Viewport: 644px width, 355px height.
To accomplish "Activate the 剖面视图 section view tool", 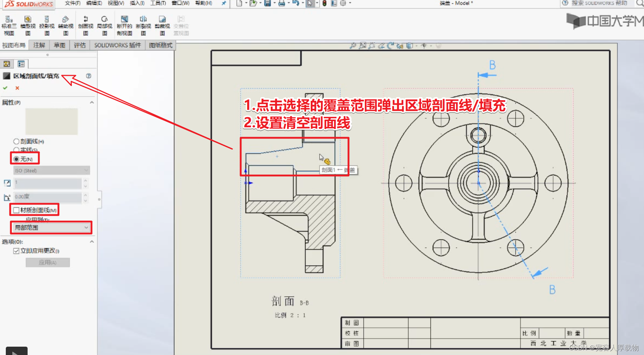I will click(x=86, y=25).
